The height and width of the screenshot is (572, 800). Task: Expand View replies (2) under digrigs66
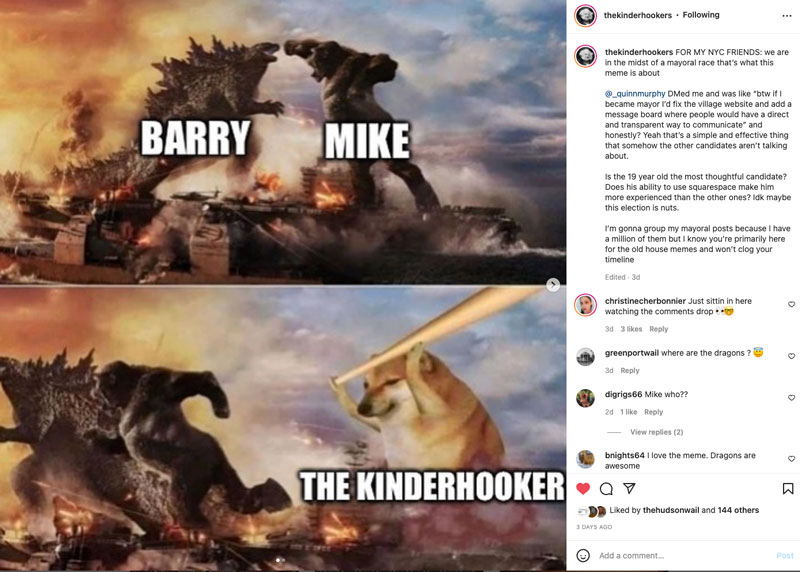click(657, 432)
